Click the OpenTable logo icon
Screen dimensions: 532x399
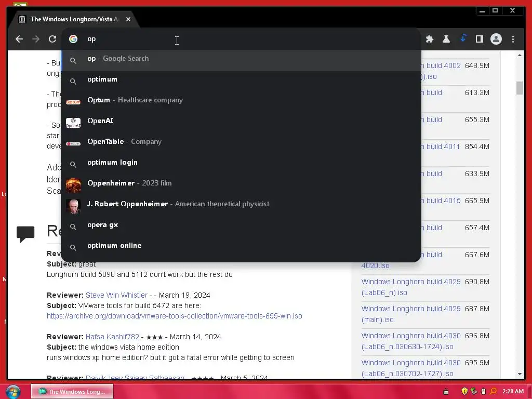coord(73,144)
